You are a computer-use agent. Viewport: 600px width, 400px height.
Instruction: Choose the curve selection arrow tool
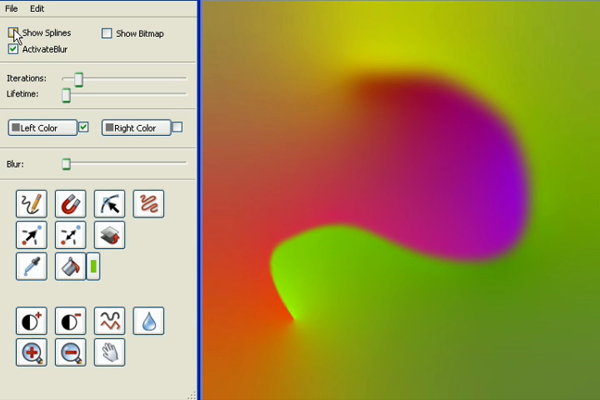[x=109, y=204]
